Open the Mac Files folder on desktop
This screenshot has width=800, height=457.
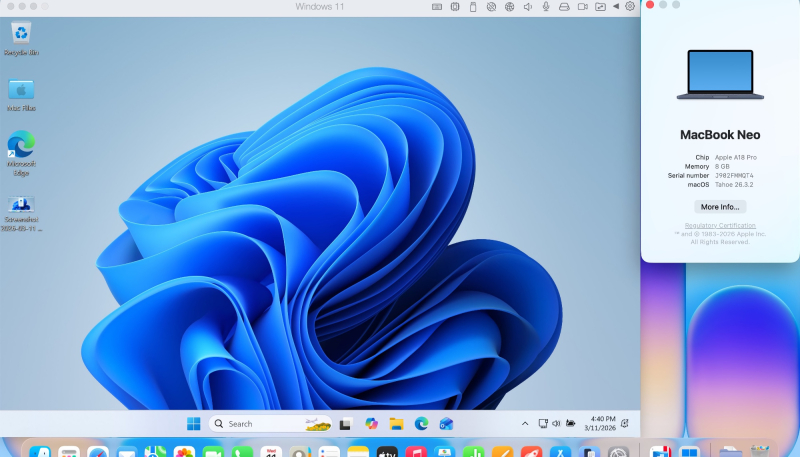pos(21,94)
